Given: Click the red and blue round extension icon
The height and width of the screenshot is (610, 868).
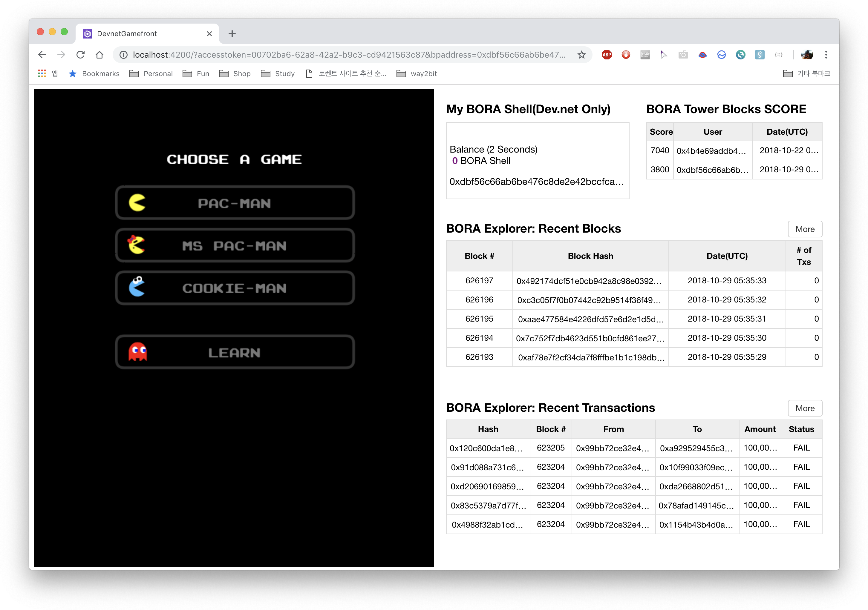Looking at the screenshot, I should click(702, 55).
